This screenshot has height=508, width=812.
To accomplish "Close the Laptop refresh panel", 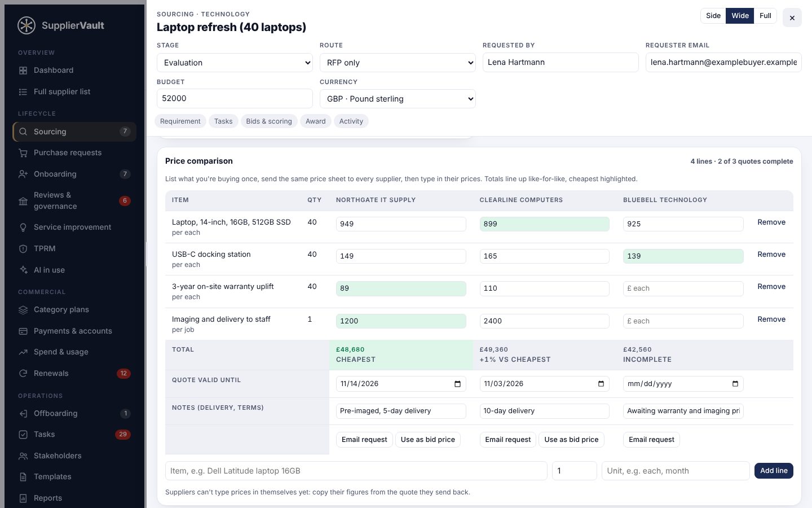I will click(792, 18).
